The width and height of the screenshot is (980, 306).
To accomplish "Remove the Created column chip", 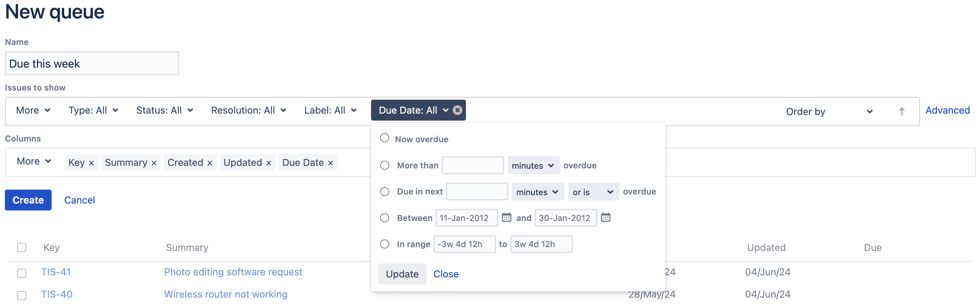I will tap(210, 163).
